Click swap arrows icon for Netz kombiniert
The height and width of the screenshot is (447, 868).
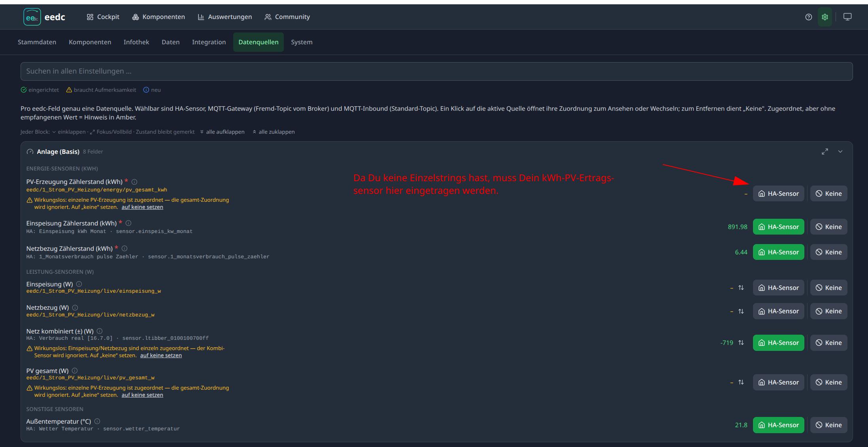click(741, 343)
